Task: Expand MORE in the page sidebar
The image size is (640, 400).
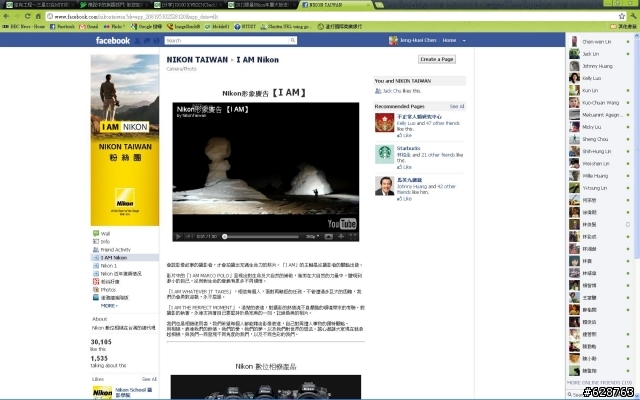Action: click(109, 306)
